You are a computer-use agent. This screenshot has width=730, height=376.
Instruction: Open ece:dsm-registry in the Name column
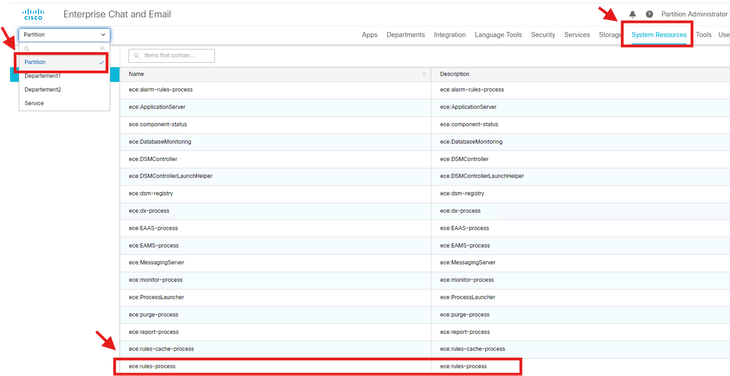151,194
